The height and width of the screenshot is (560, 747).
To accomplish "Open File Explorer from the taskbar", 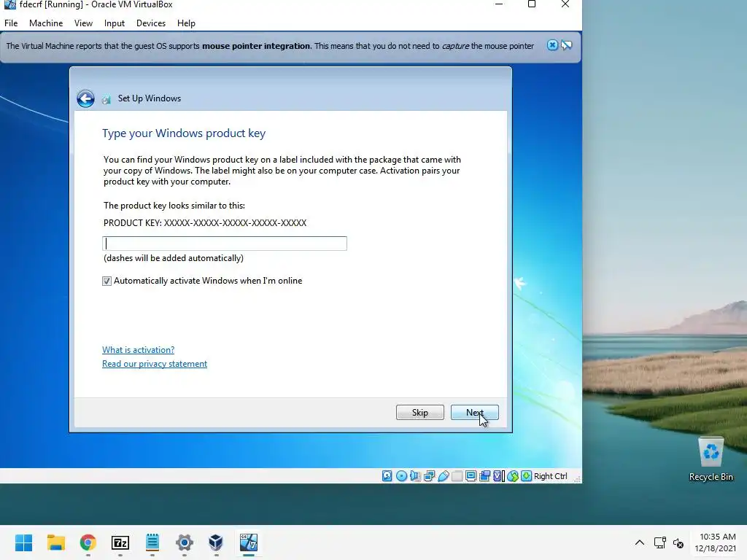I will tap(55, 542).
